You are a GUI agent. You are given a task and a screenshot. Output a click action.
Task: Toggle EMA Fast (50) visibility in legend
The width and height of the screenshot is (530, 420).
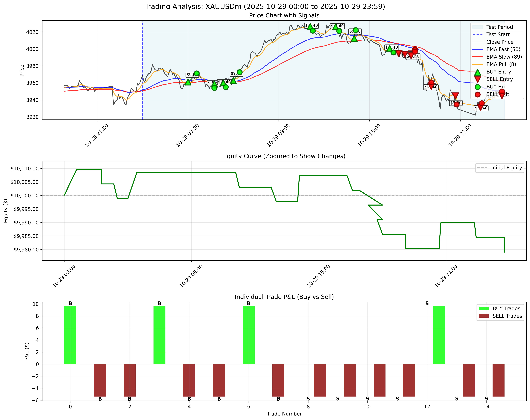(x=477, y=49)
